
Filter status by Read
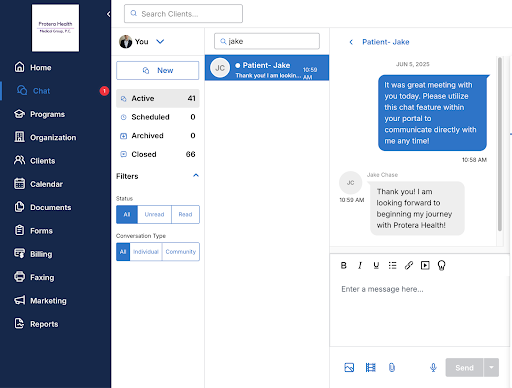185,214
